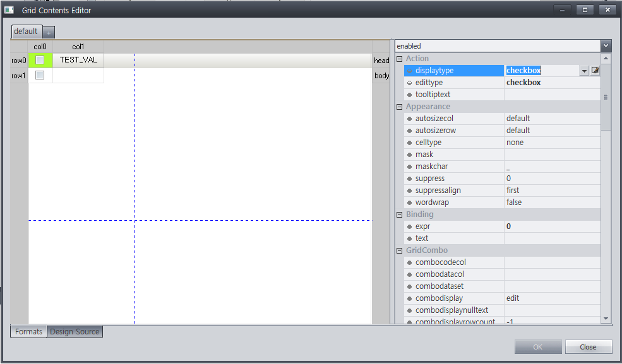622x364 pixels.
Task: Close the editor with title bar X
Action: [607, 10]
